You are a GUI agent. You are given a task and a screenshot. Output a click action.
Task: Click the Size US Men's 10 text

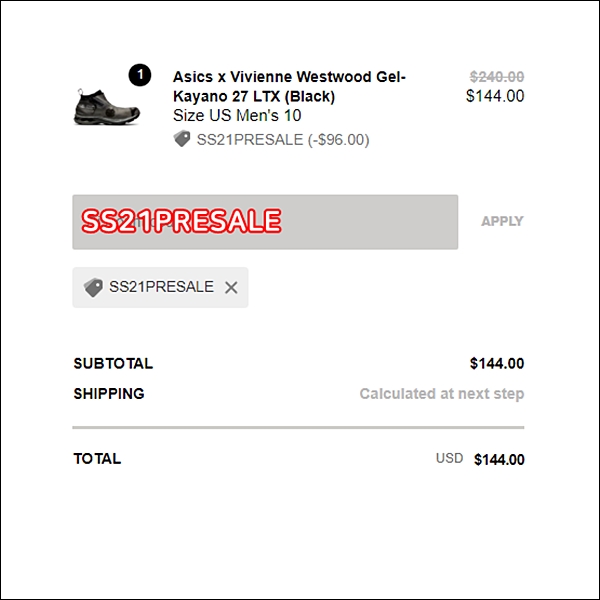[x=237, y=116]
